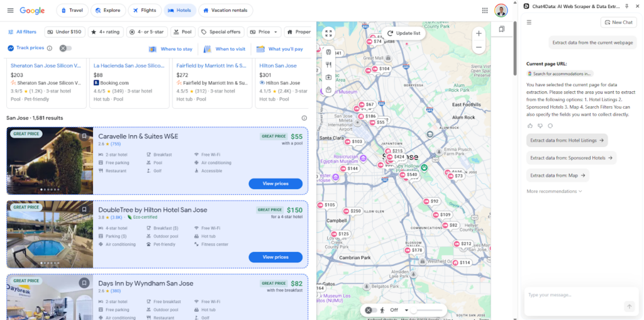The width and height of the screenshot is (644, 320).
Task: Open Chat4Data sidebar menu icon
Action: [529, 22]
